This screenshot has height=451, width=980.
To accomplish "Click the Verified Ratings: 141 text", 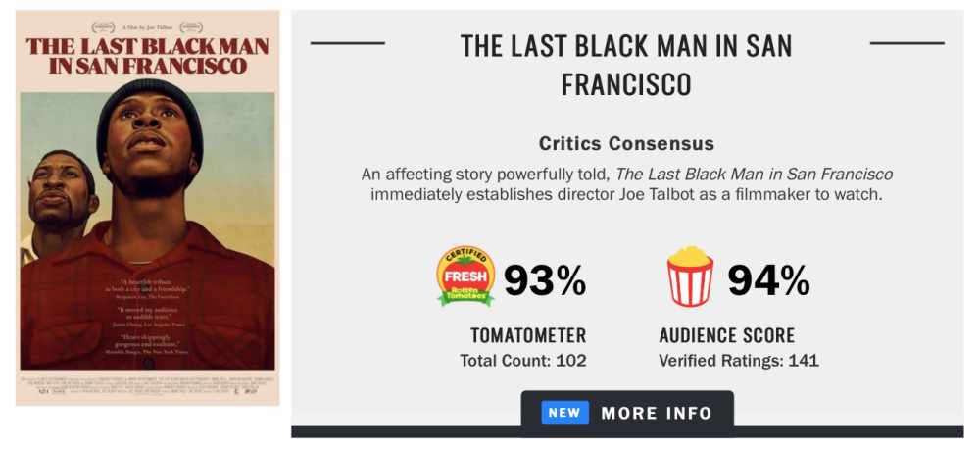I will tap(739, 361).
